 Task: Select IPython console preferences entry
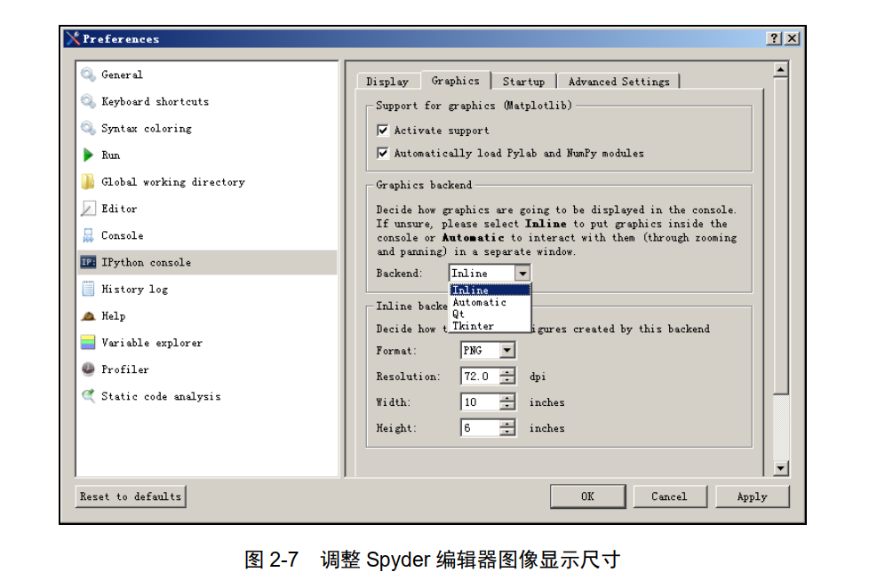(206, 262)
